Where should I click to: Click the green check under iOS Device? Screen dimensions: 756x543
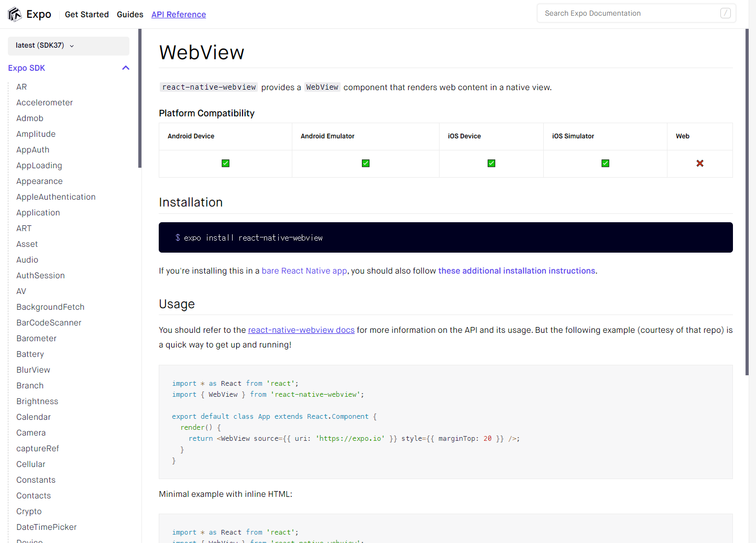pos(491,164)
